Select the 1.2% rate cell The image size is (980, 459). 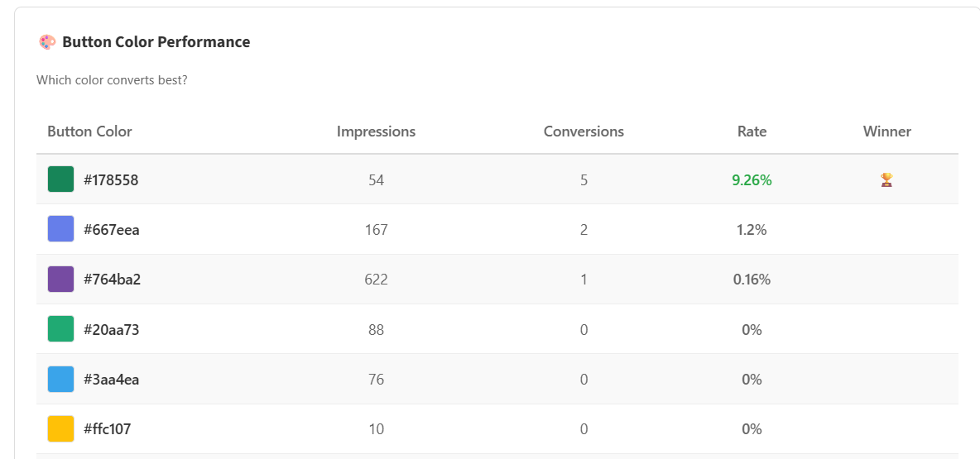[752, 230]
